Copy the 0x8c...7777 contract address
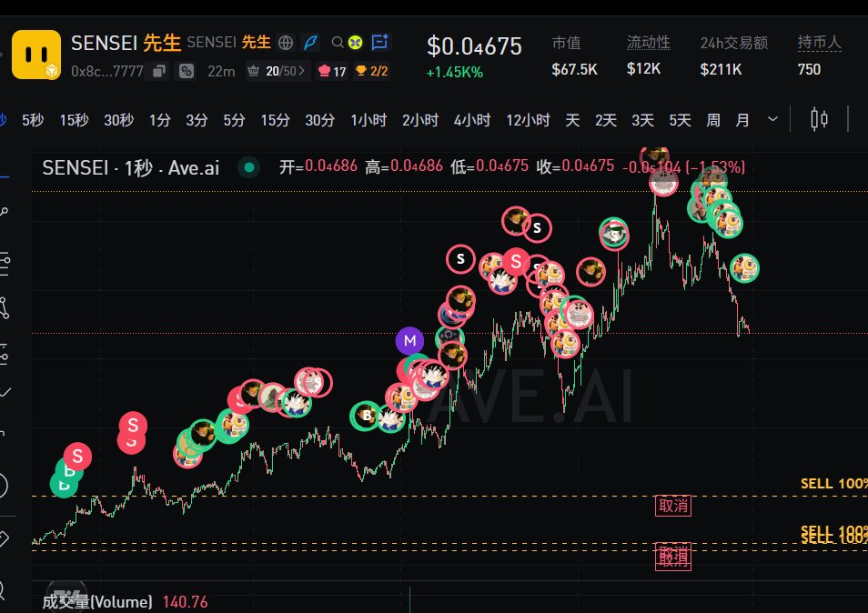Screen dimensions: 868x613 tap(159, 71)
